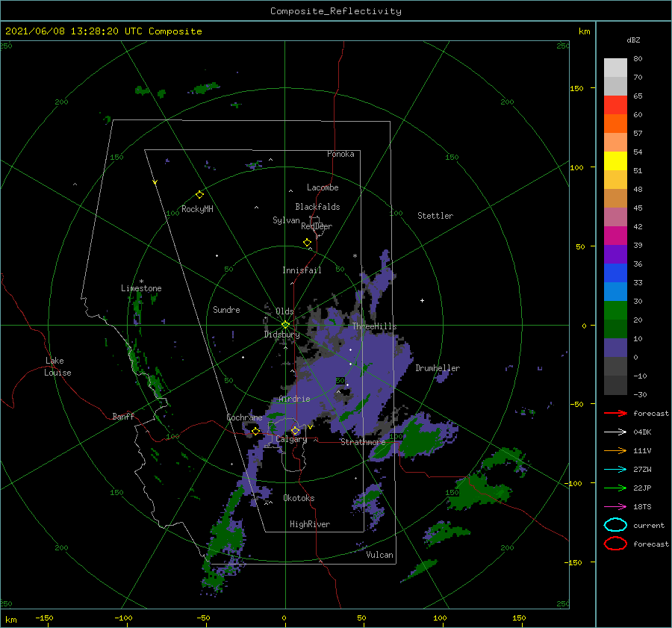
Task: Click the 80 dBZ white color swatch
Action: tap(615, 68)
